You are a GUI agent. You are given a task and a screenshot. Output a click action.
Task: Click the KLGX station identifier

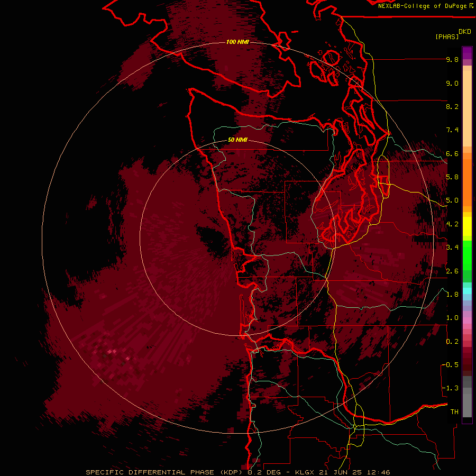click(x=305, y=472)
